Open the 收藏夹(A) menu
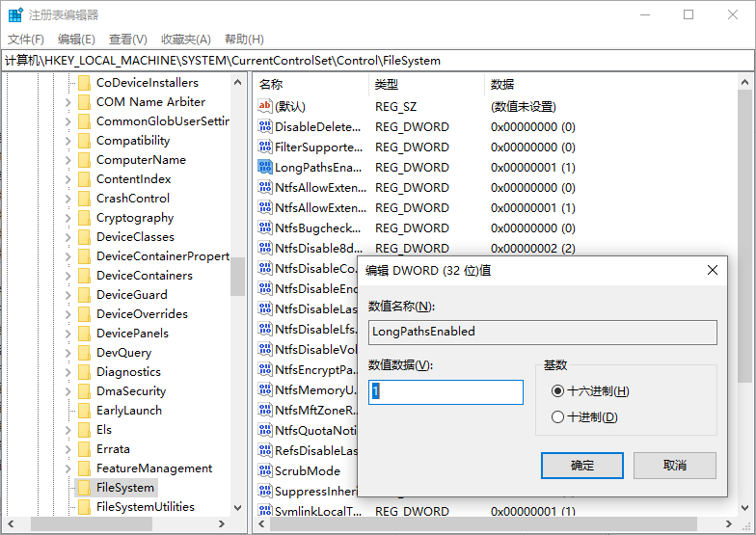Screen dimensions: 756x535 (186, 40)
